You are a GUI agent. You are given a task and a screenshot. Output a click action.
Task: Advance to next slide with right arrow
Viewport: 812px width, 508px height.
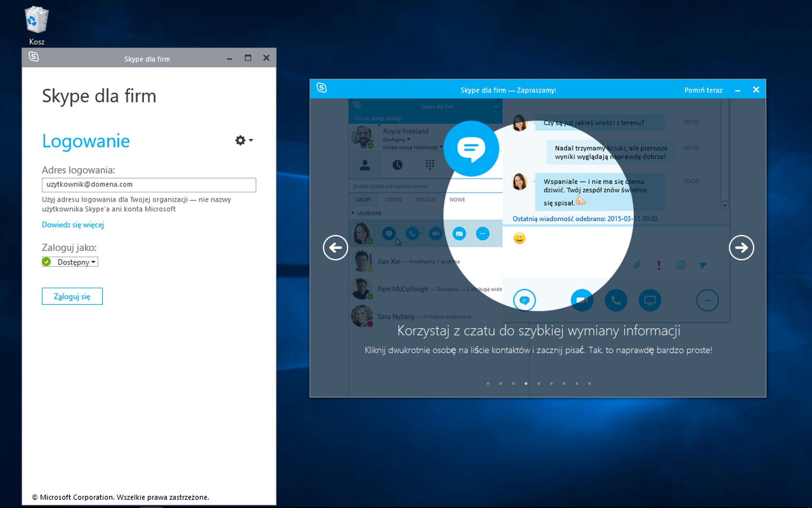pos(741,248)
